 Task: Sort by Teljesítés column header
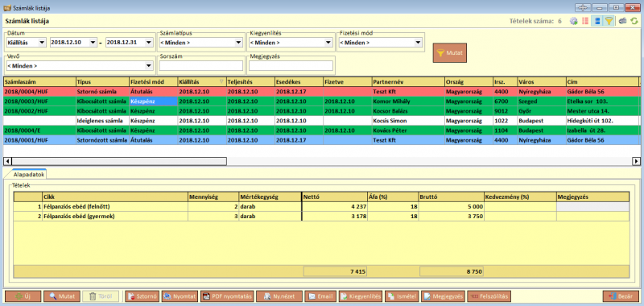pyautogui.click(x=250, y=82)
